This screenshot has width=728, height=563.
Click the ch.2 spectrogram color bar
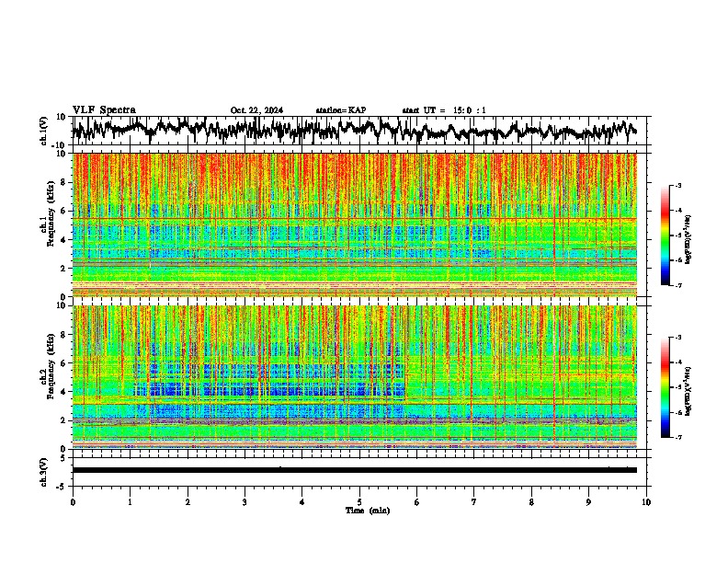point(665,387)
